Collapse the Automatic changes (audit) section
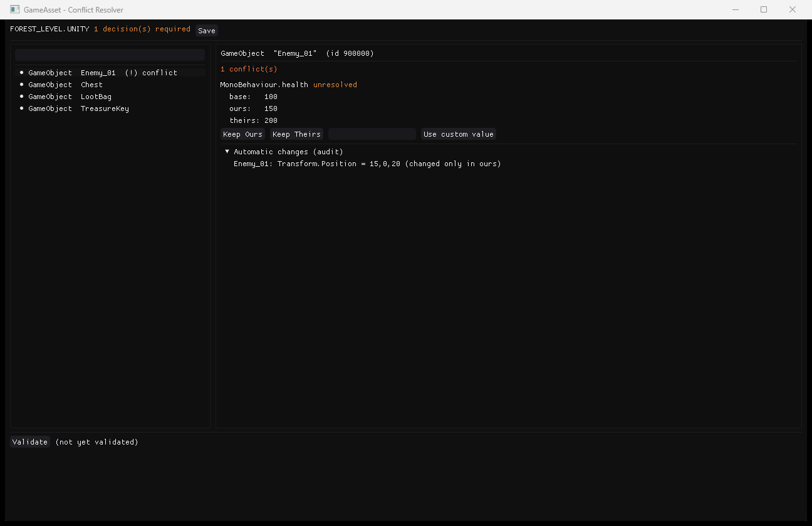812x526 pixels. click(x=227, y=152)
